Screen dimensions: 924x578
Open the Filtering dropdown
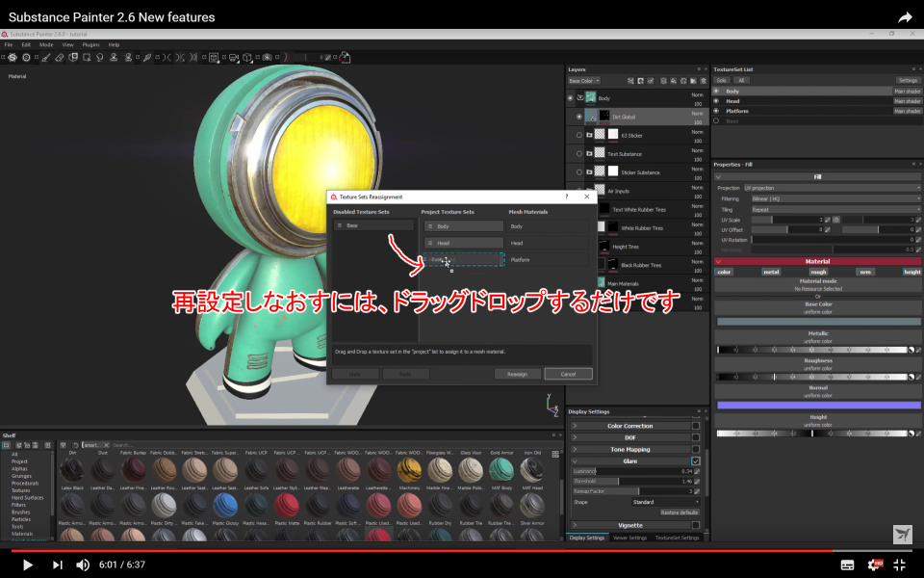(x=835, y=198)
